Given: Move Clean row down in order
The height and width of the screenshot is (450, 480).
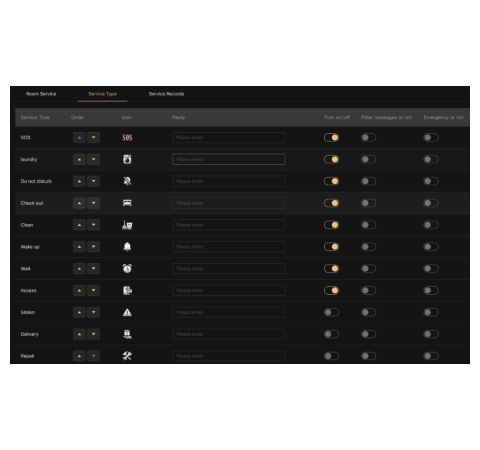Looking at the screenshot, I should pyautogui.click(x=93, y=225).
